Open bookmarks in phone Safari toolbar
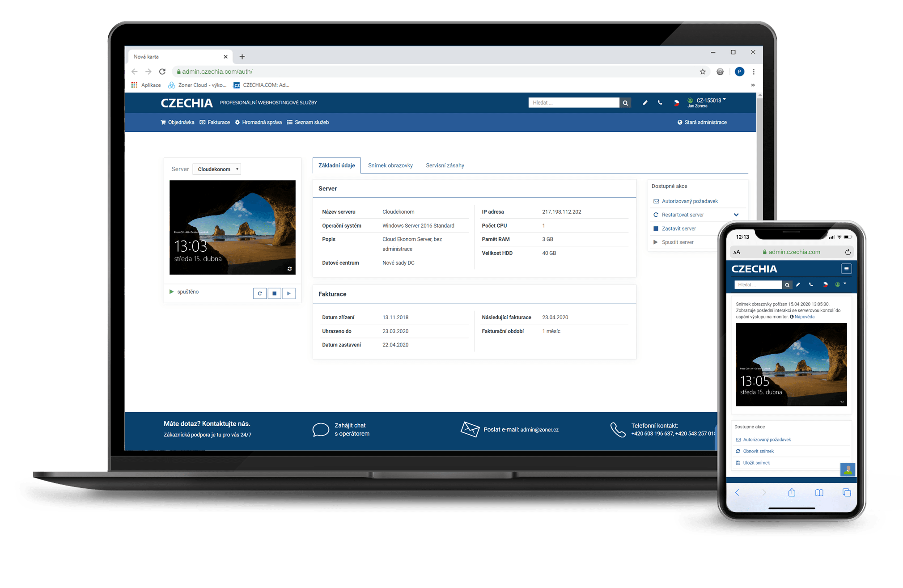903x588 pixels. pos(819,493)
